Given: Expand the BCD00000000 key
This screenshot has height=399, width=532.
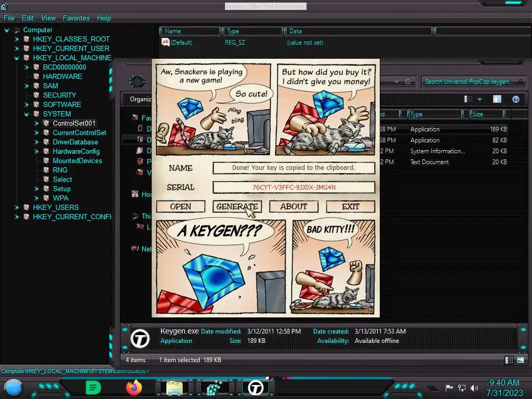Looking at the screenshot, I should (x=26, y=67).
